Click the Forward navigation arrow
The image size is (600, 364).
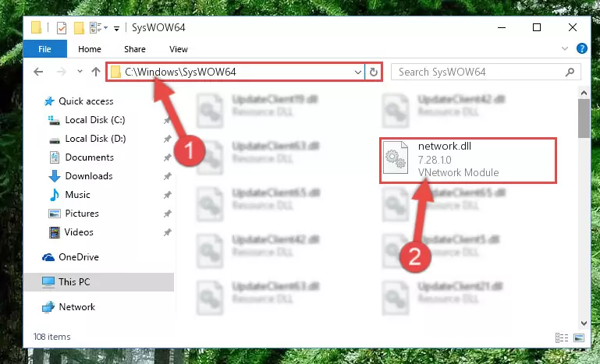point(61,72)
